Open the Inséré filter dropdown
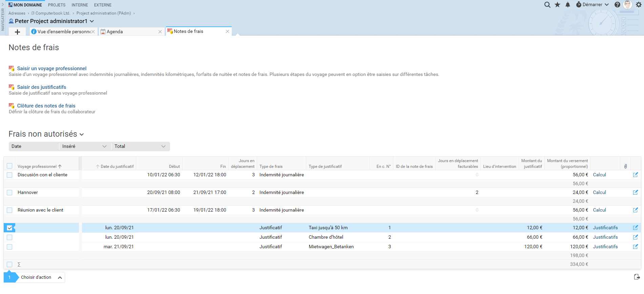 (84, 146)
